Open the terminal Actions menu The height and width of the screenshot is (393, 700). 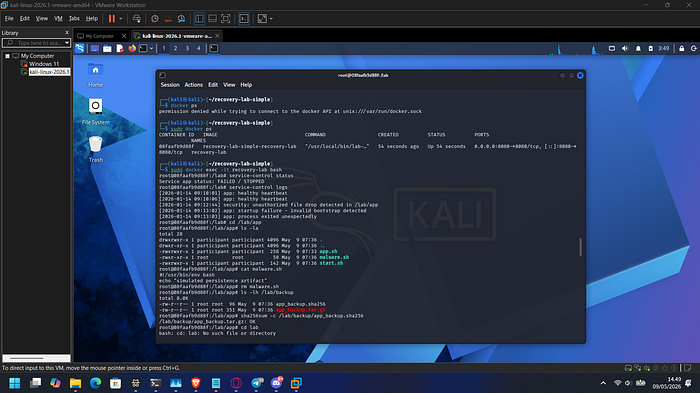coord(193,85)
